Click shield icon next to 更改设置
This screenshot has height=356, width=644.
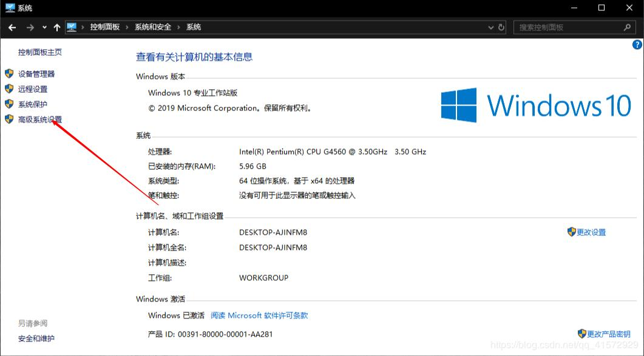571,232
